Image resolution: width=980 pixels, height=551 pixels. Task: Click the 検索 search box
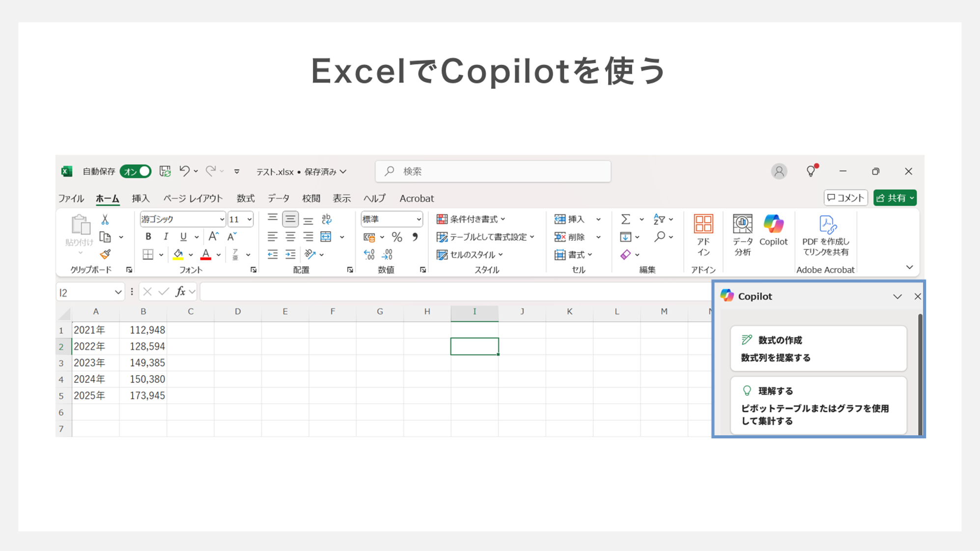click(x=493, y=171)
